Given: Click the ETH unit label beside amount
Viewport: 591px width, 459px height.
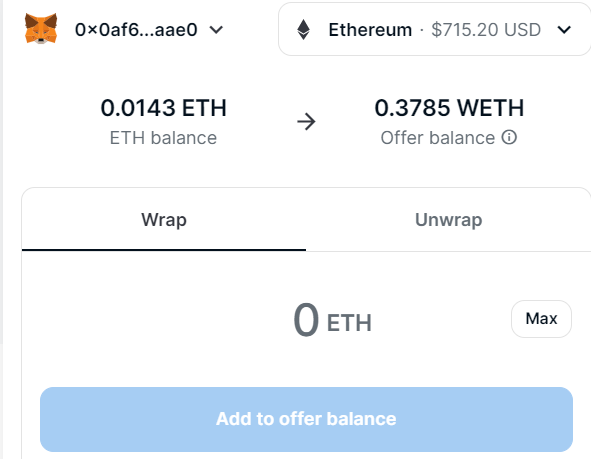Looking at the screenshot, I should (x=349, y=323).
